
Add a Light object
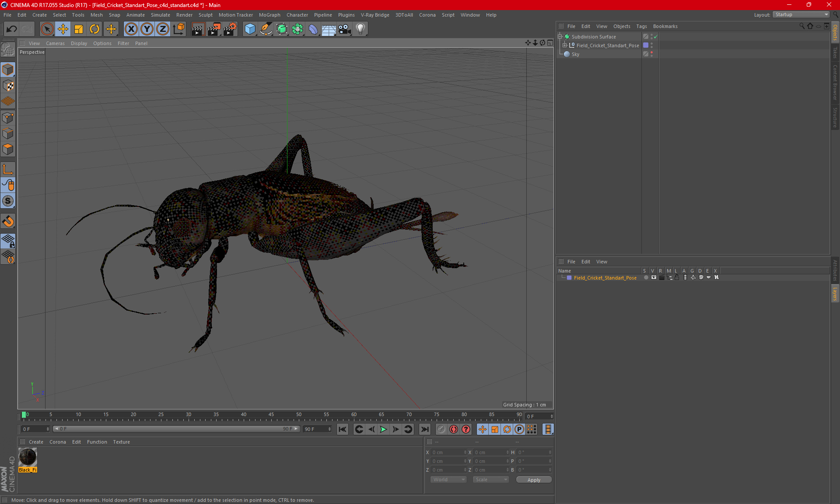coord(360,29)
